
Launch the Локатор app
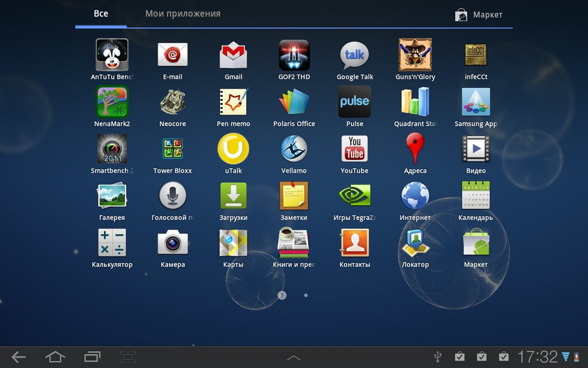[x=415, y=242]
